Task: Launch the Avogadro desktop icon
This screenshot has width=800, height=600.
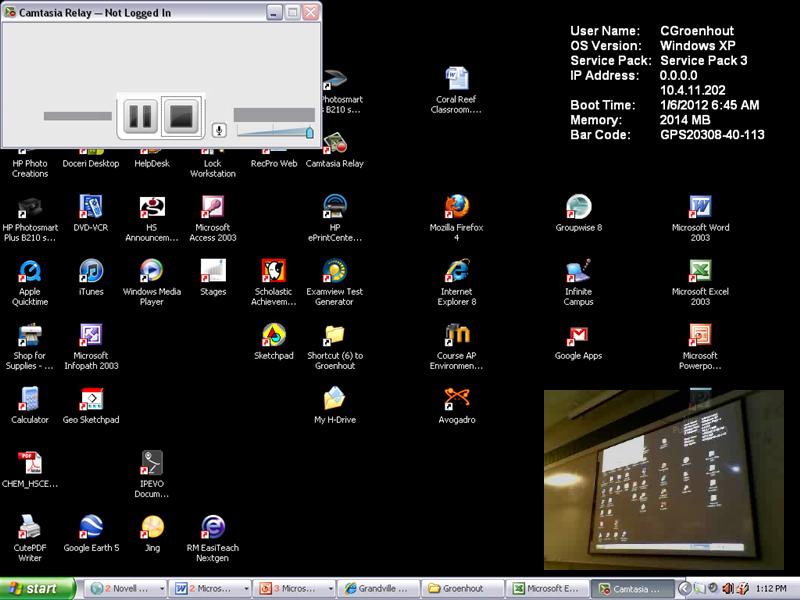Action: tap(456, 406)
